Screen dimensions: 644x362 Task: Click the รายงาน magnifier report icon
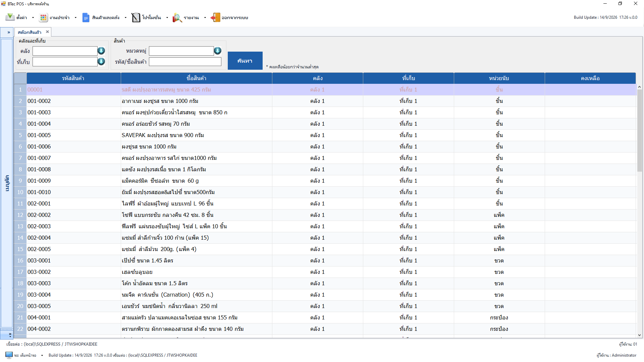[x=177, y=17]
